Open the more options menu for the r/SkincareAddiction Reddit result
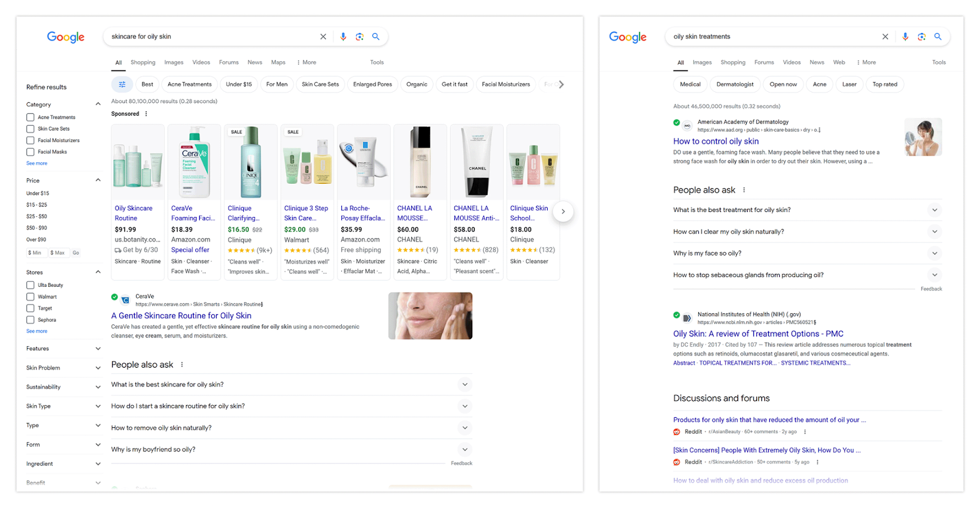 817,462
